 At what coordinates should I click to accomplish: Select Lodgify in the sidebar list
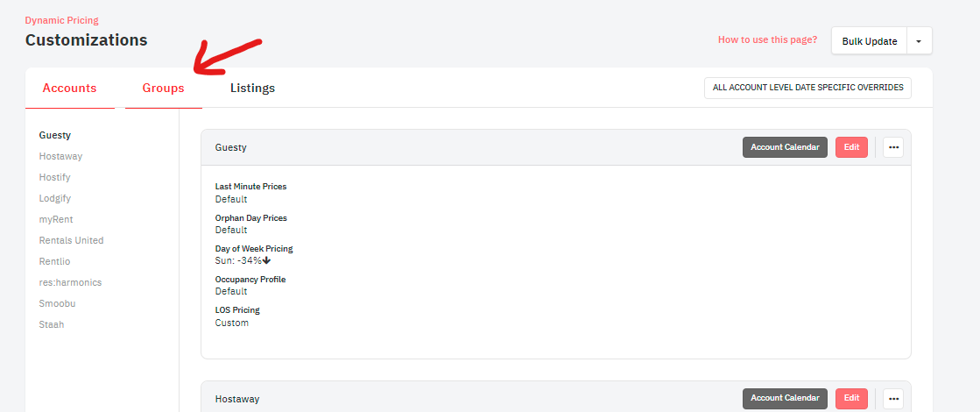click(55, 198)
